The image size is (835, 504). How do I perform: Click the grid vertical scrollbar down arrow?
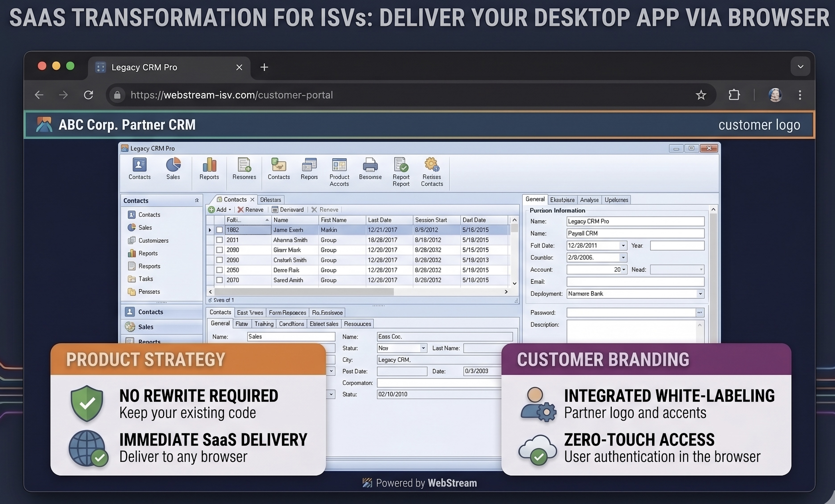515,283
